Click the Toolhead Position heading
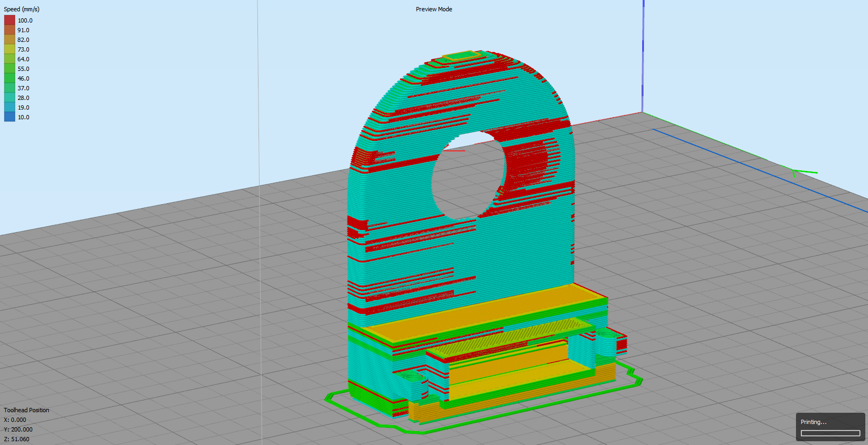868x445 pixels. pyautogui.click(x=26, y=410)
